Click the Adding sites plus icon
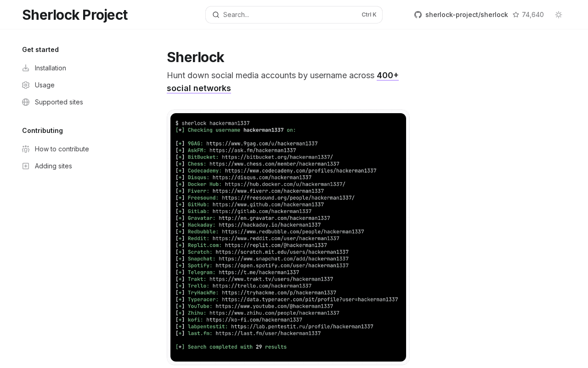Image resolution: width=588 pixels, height=368 pixels. point(25,166)
